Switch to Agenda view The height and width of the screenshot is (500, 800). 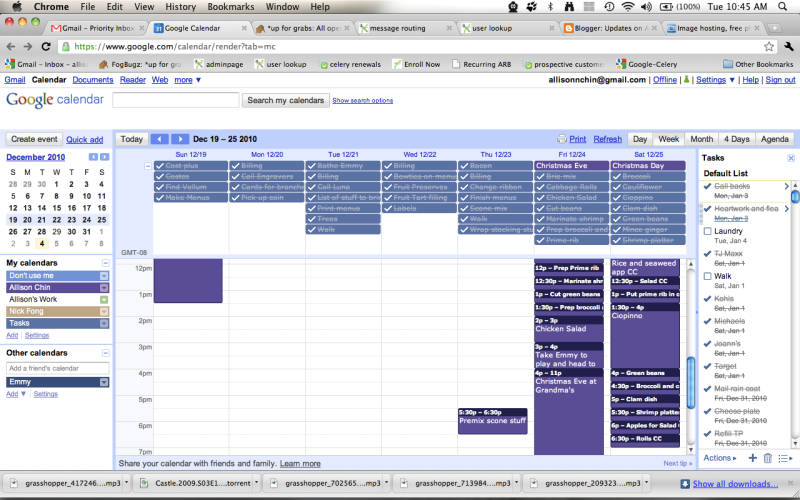(774, 139)
